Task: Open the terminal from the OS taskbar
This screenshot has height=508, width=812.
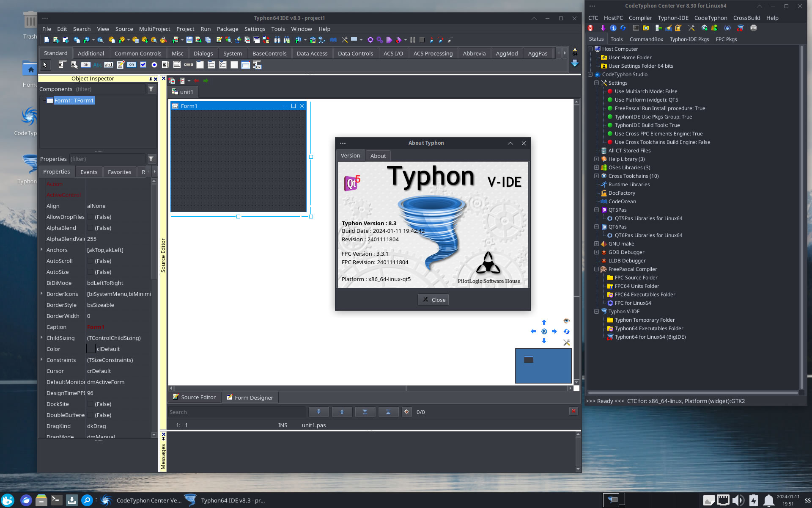Action: [56, 500]
